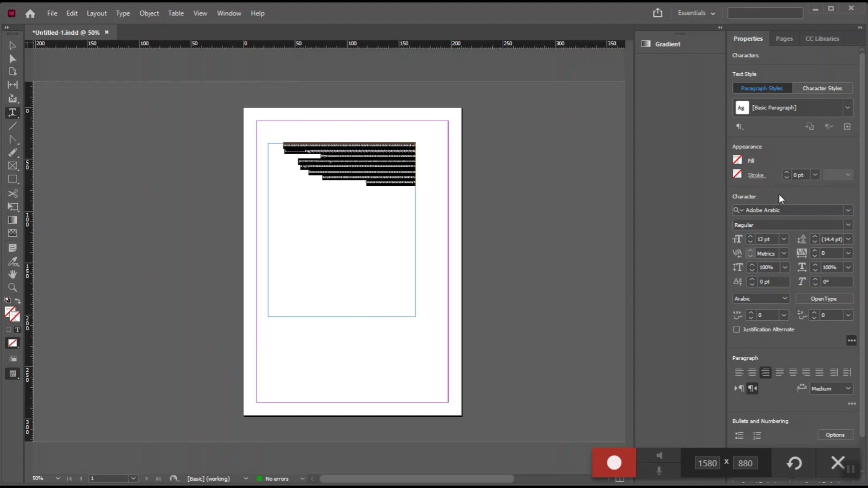Choose the Eyedropper tool

tap(13, 261)
